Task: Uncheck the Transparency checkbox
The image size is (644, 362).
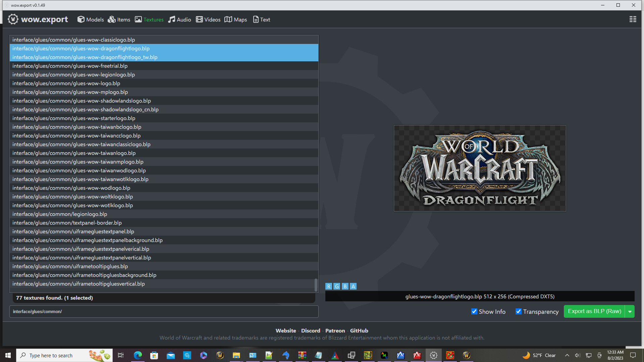Action: pyautogui.click(x=519, y=311)
